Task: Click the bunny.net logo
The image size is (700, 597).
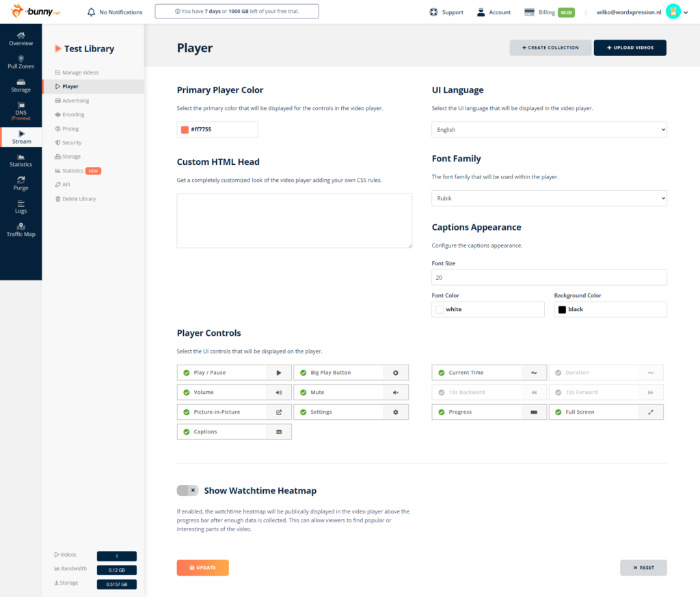Action: point(36,11)
